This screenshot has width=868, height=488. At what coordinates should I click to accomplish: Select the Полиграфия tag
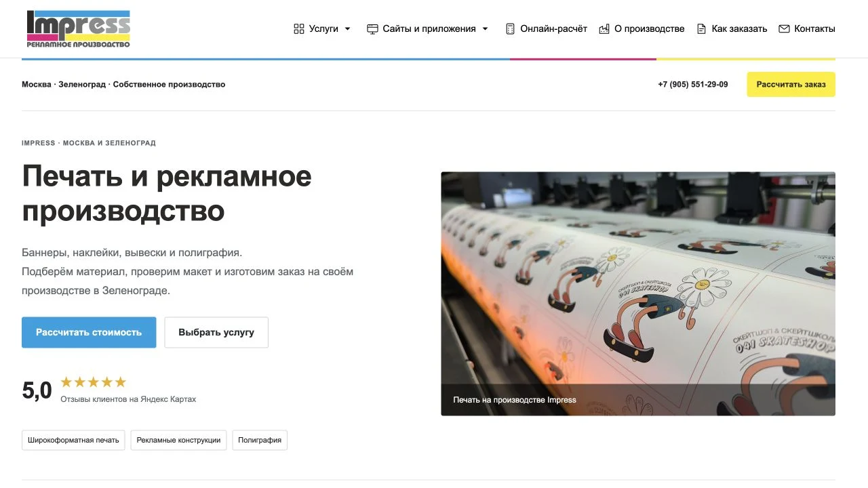tap(260, 440)
